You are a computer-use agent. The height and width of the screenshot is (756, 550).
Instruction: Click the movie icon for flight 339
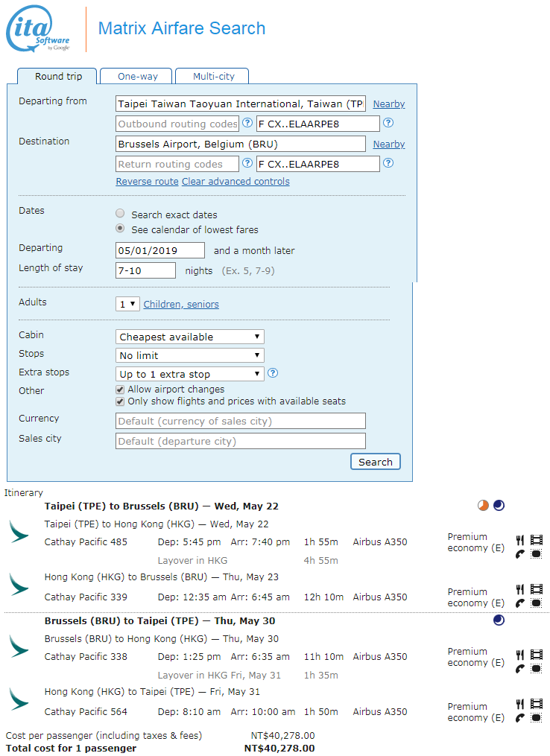537,589
